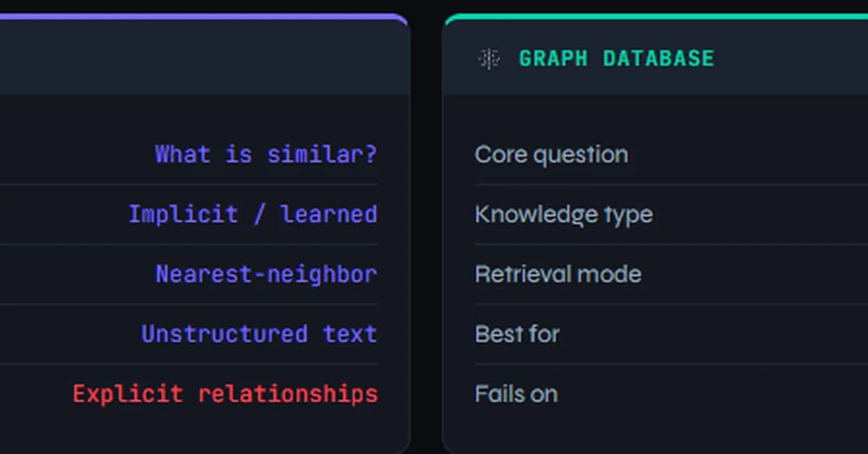Click the green GRAPH DATABASE title color accent
This screenshot has width=868, height=454.
[617, 59]
